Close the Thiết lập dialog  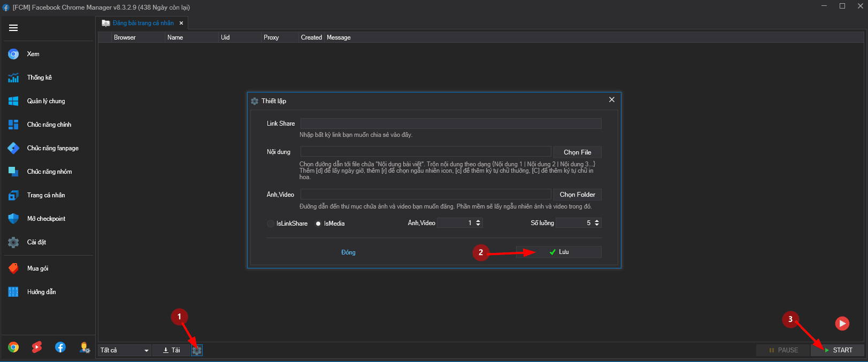(612, 99)
